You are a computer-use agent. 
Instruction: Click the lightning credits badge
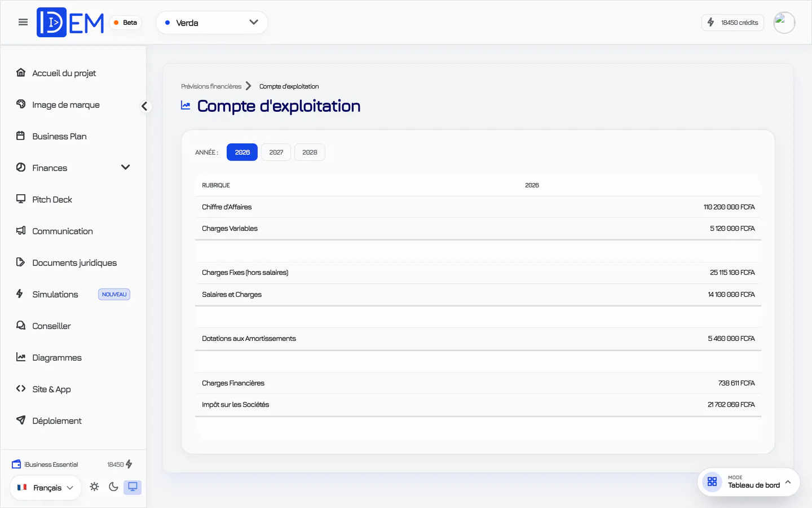pyautogui.click(x=732, y=23)
